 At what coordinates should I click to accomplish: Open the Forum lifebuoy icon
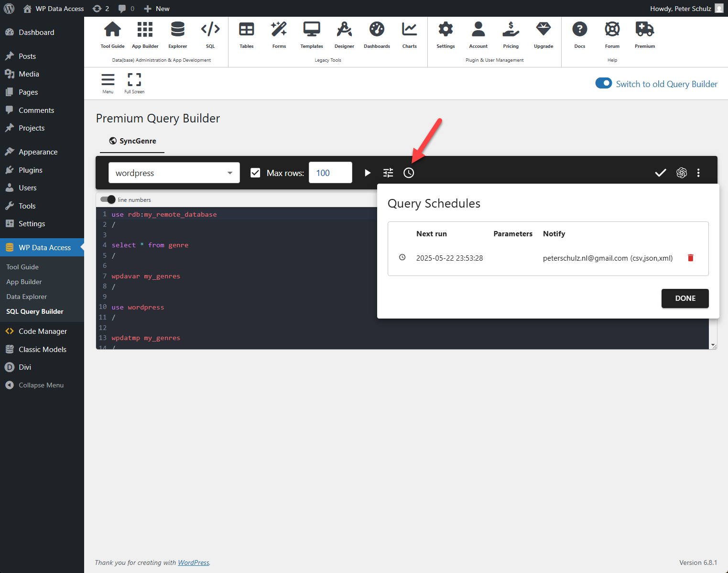612,30
